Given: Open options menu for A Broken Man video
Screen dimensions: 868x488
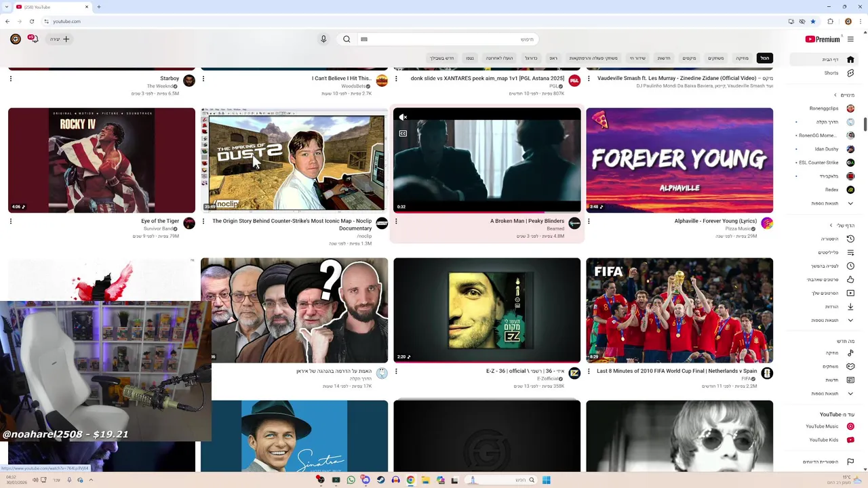Looking at the screenshot, I should point(396,221).
